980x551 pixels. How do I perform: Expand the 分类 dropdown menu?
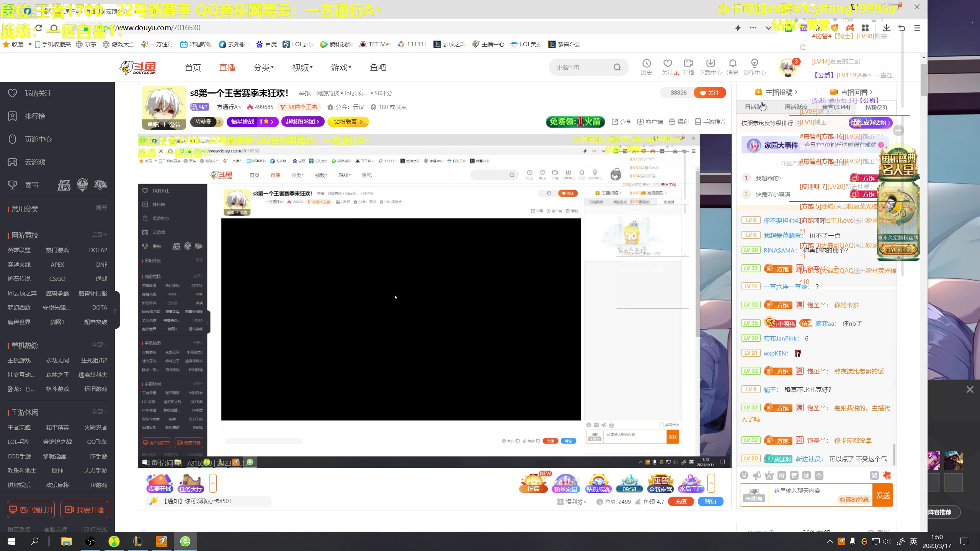pyautogui.click(x=263, y=67)
